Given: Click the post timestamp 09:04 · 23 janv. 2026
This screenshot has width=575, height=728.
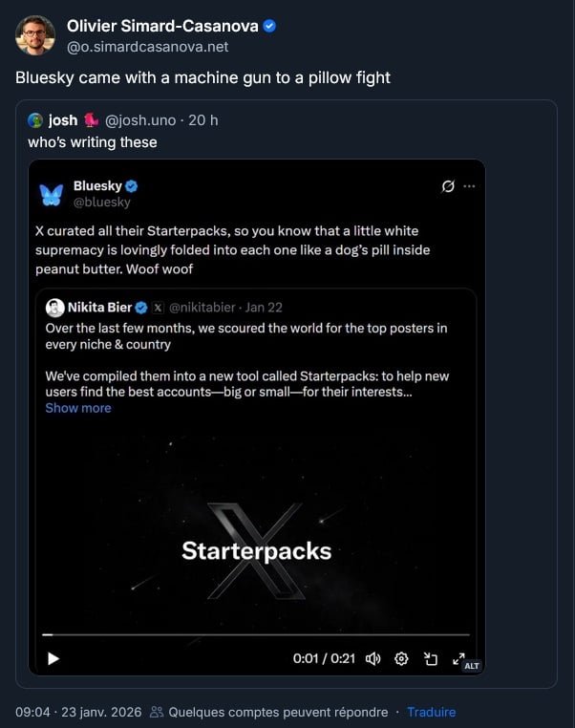Looking at the screenshot, I should (x=78, y=713).
